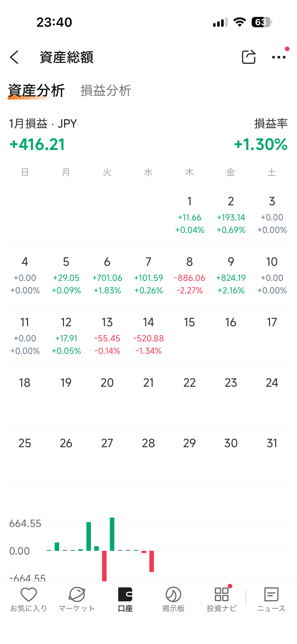Select day 6 with +701.06 gain
Screen dimensions: 297x644
coord(107,276)
